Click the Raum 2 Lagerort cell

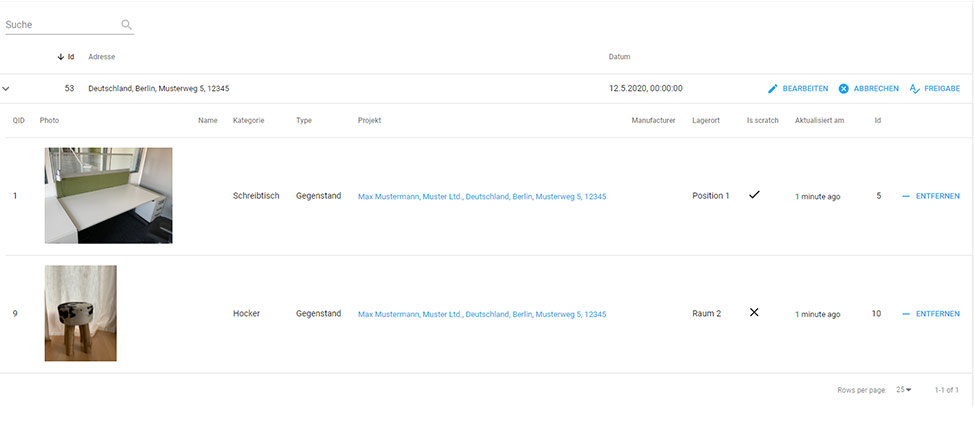point(707,314)
